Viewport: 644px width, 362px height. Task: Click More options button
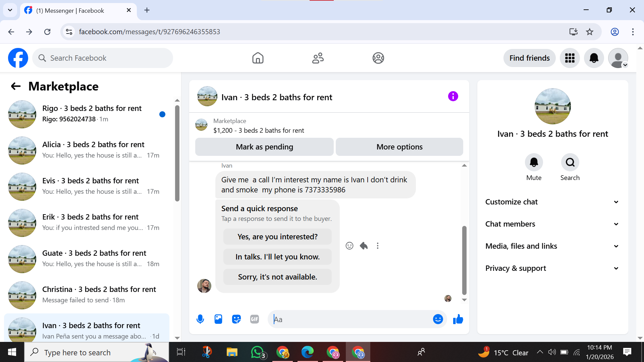point(399,147)
